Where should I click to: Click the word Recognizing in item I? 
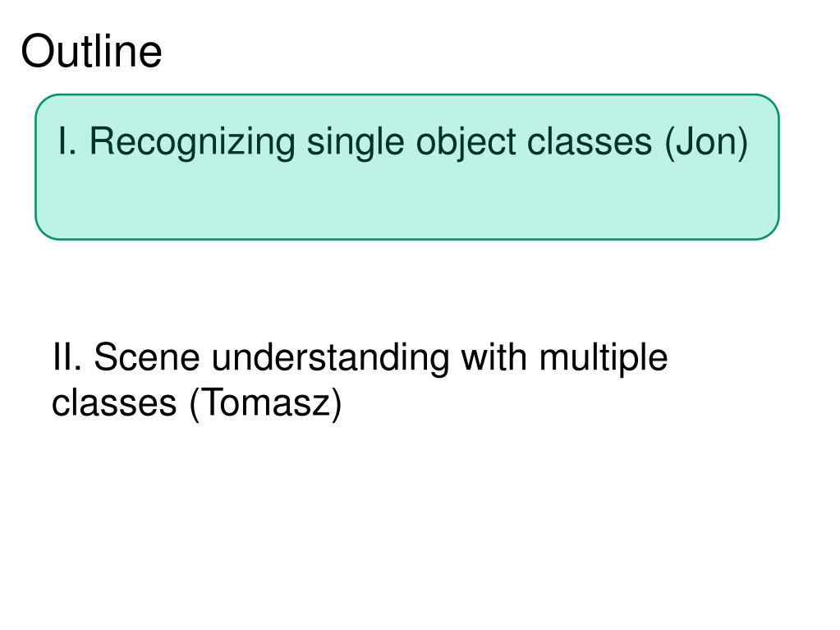[x=192, y=143]
